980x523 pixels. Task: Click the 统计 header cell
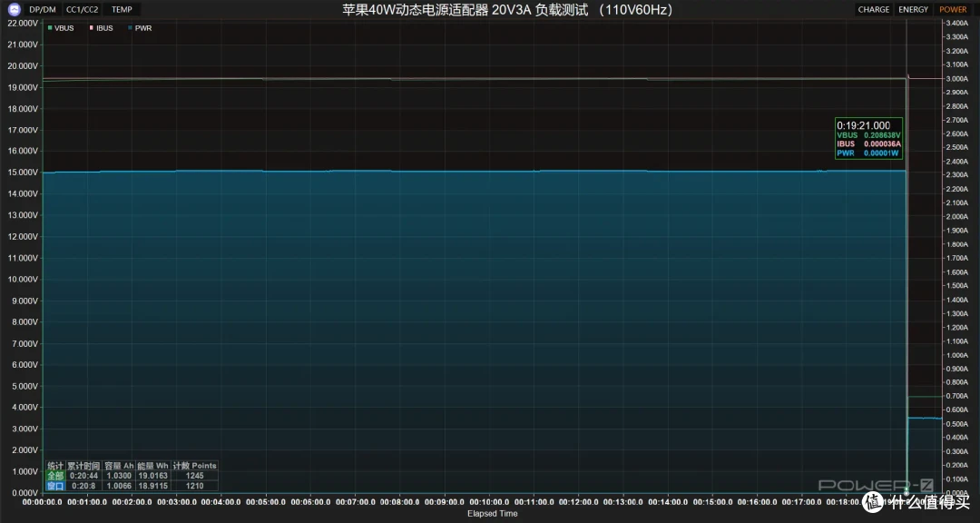click(55, 466)
